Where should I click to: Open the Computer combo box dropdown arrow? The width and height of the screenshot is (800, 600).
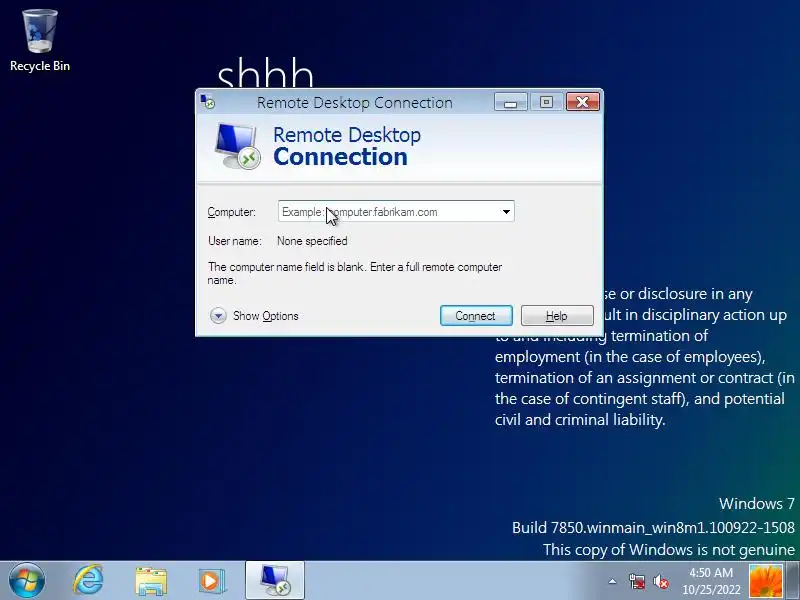click(x=506, y=212)
